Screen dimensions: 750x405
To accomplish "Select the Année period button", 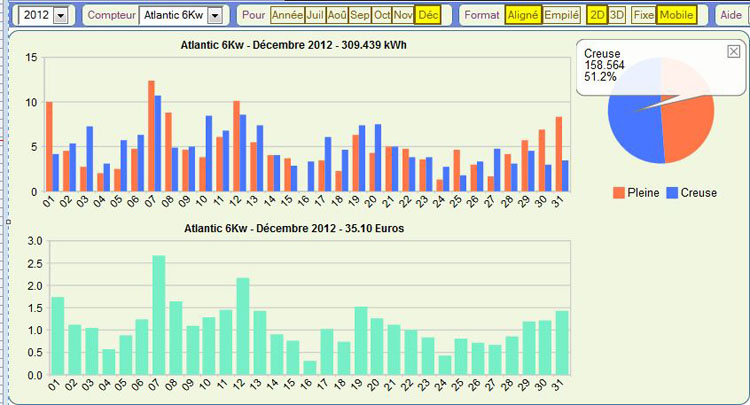I will pyautogui.click(x=286, y=15).
